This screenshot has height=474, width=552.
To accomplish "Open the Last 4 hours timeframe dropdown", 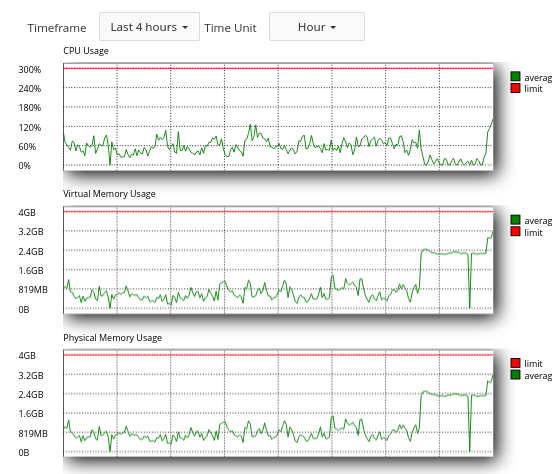I will (149, 27).
